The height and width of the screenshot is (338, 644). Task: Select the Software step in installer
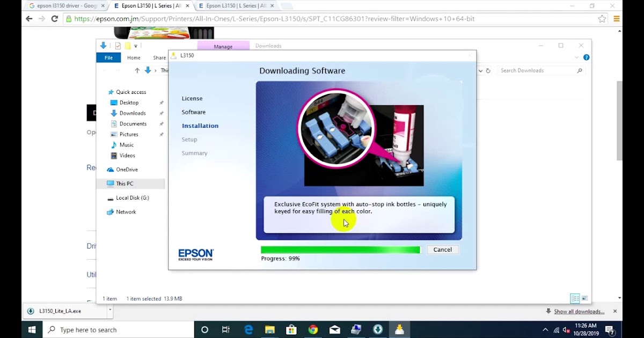[x=194, y=112]
